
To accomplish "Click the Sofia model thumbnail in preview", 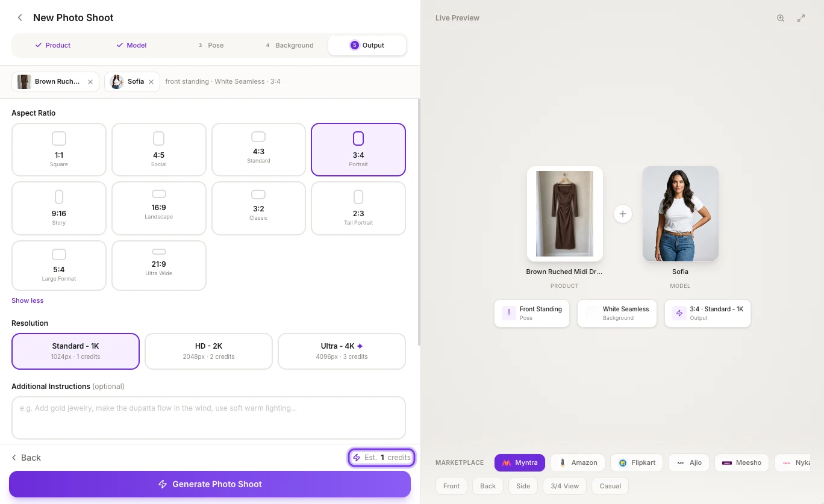I will pos(681,214).
